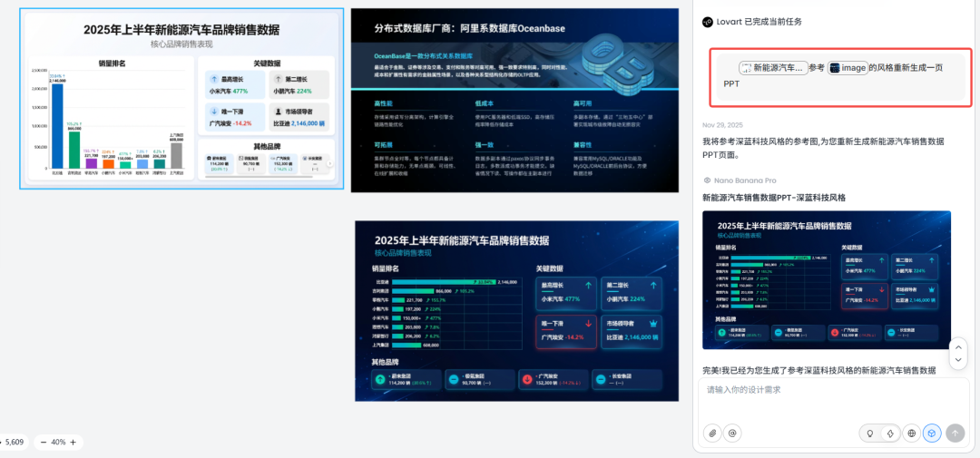Select the dark blue sales data slide on canvas

pos(516,310)
